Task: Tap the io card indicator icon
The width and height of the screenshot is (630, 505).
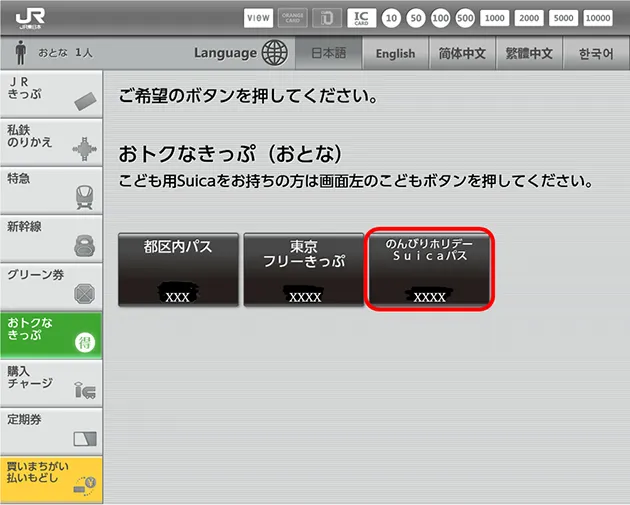Action: click(x=327, y=18)
